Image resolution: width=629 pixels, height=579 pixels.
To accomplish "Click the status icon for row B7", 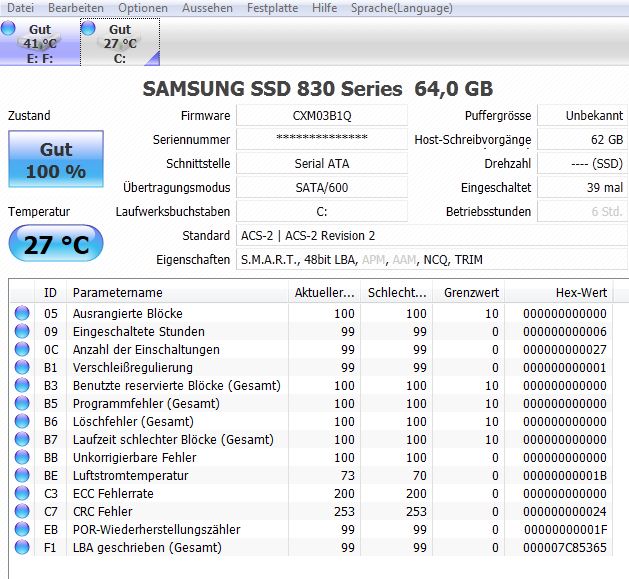I will click(22, 439).
